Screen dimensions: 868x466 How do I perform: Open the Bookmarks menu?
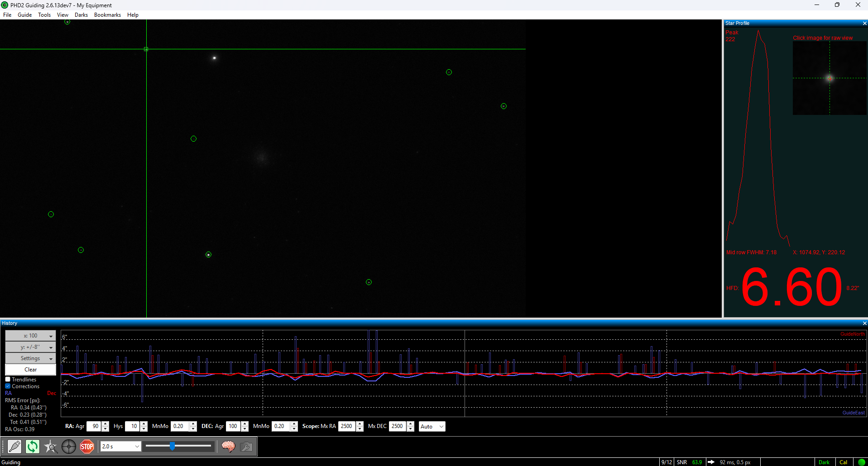click(x=107, y=14)
